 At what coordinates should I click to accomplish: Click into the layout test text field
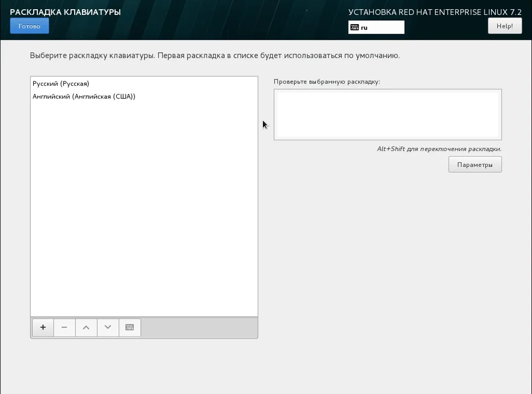click(x=387, y=115)
